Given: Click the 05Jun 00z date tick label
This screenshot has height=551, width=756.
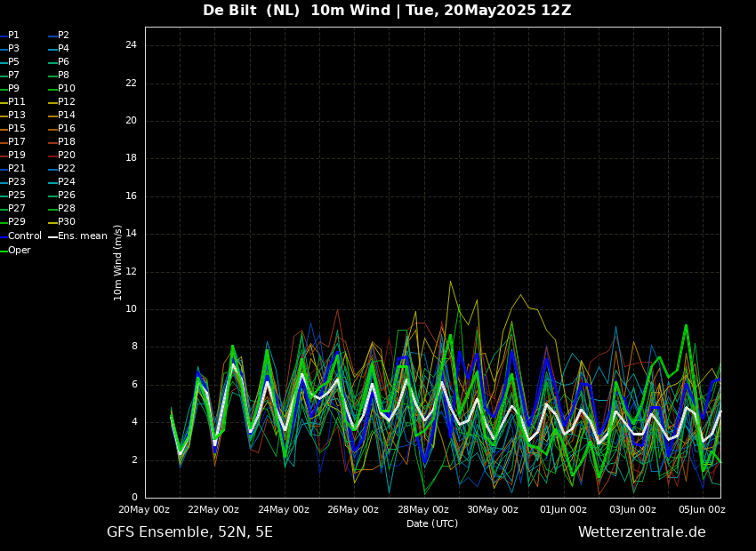Looking at the screenshot, I should (x=702, y=510).
